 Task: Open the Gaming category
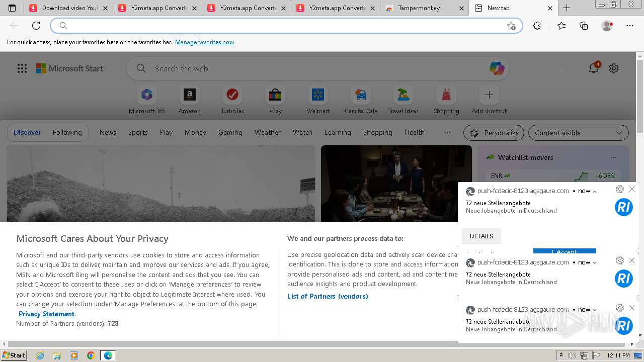click(x=230, y=132)
